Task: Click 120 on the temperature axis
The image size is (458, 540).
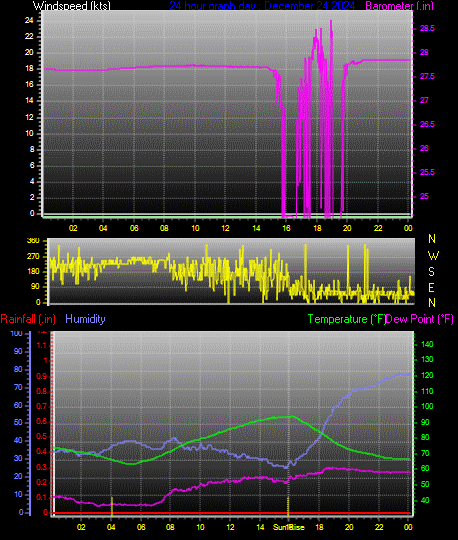Action: point(427,375)
